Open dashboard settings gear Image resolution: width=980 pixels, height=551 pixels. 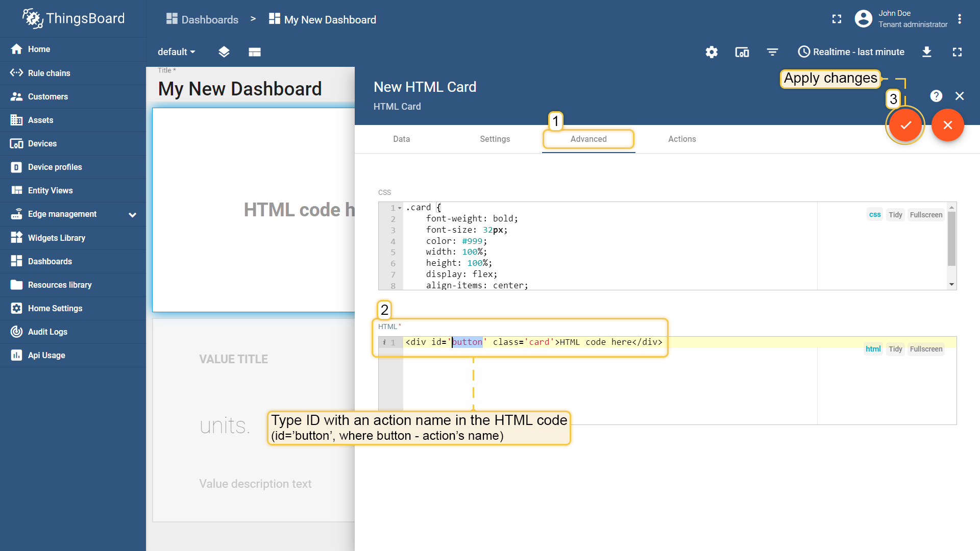point(712,52)
